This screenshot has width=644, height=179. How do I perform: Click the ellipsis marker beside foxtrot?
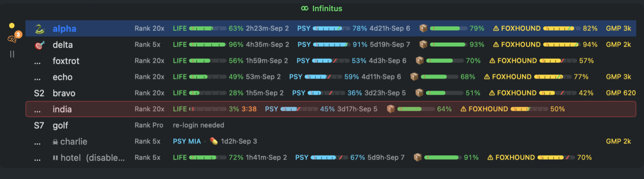coord(37,62)
